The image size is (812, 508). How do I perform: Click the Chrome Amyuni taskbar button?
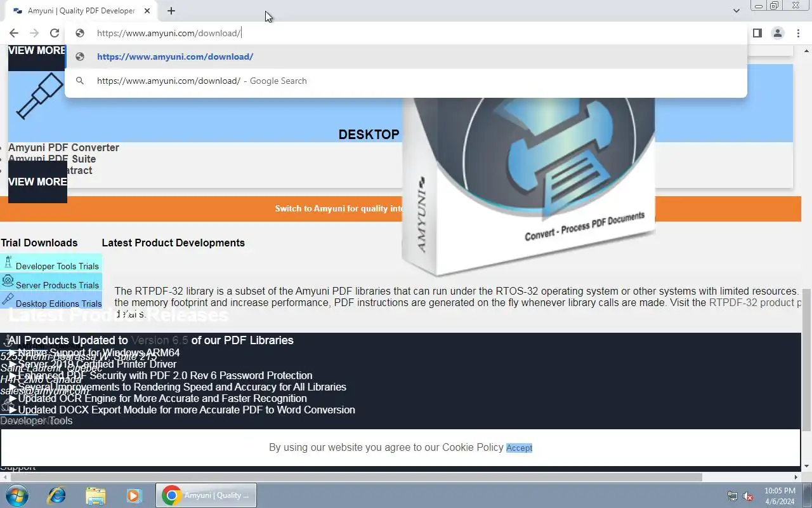206,495
